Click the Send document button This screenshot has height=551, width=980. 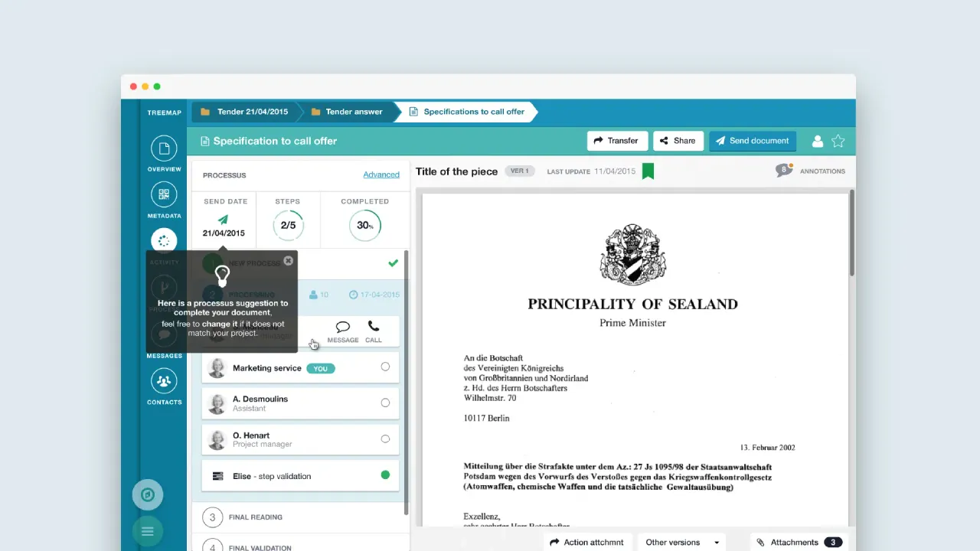752,141
